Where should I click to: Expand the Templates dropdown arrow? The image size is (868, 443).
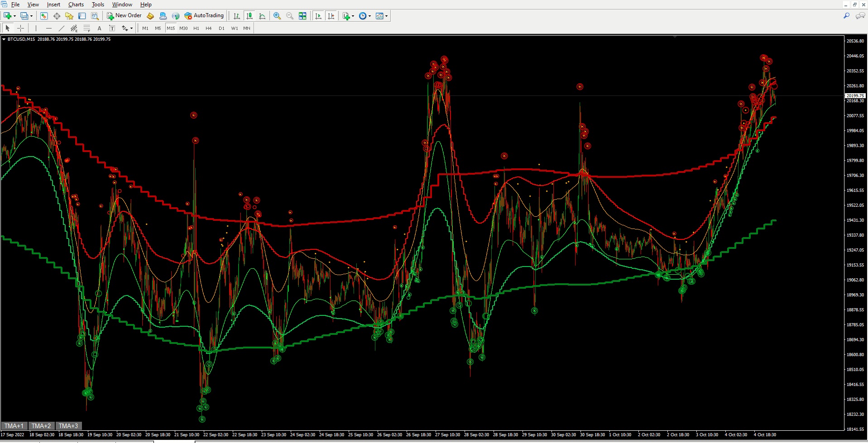point(387,16)
